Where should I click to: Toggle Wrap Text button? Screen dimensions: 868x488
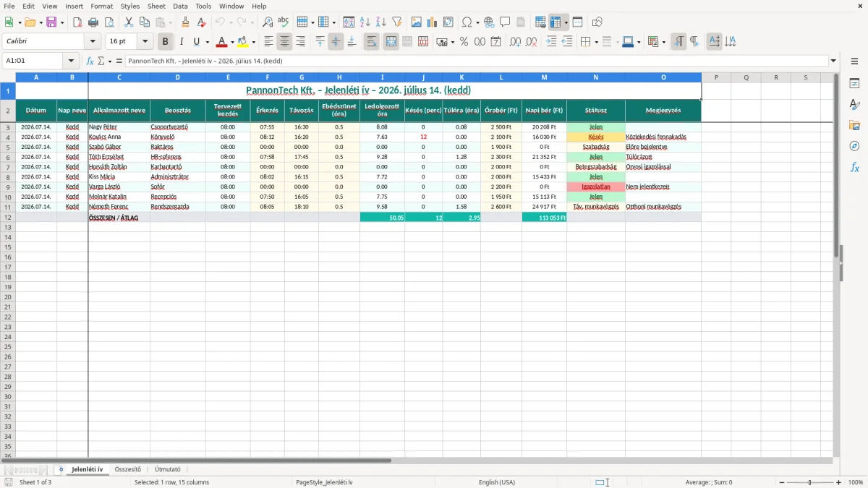coord(372,42)
